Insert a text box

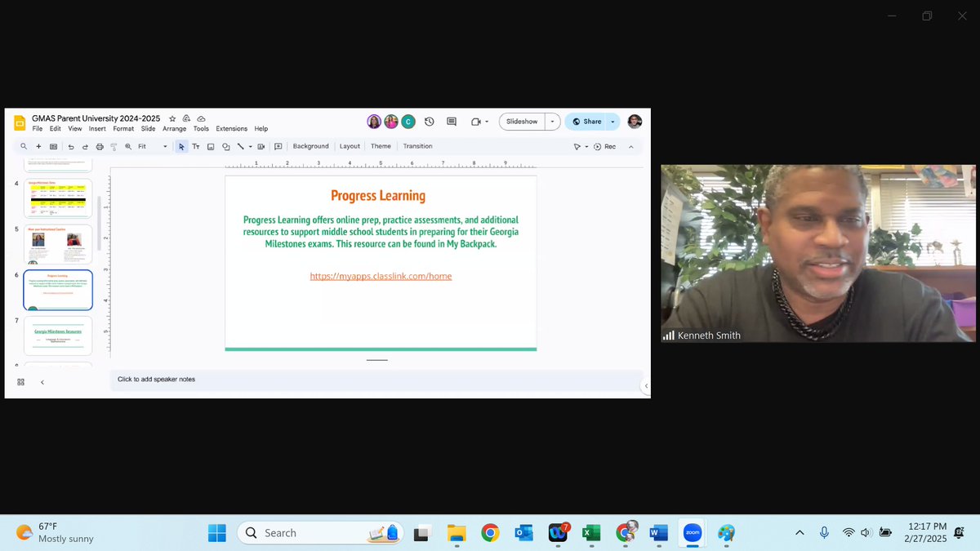(x=196, y=146)
